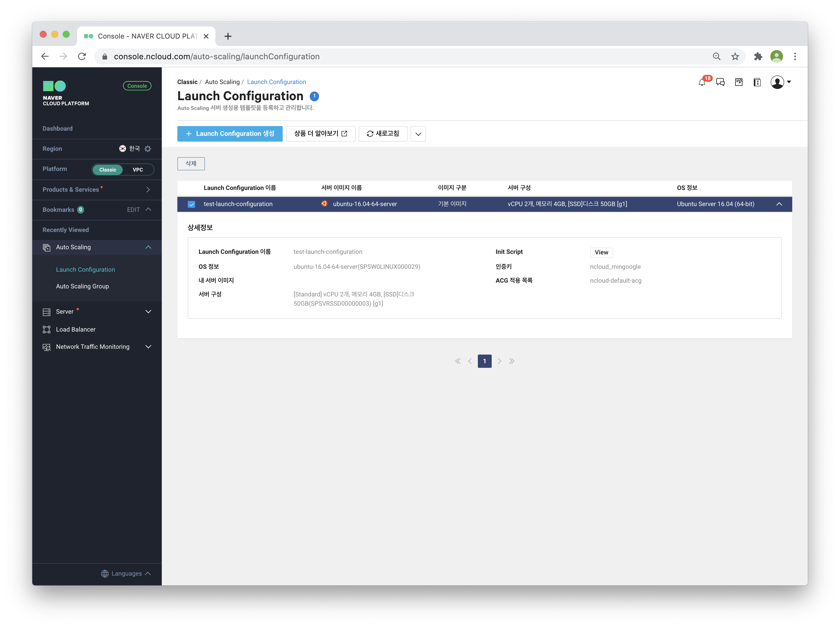Screen dimensions: 840x628
Task: Switch platform toggle to VPC
Action: (138, 170)
